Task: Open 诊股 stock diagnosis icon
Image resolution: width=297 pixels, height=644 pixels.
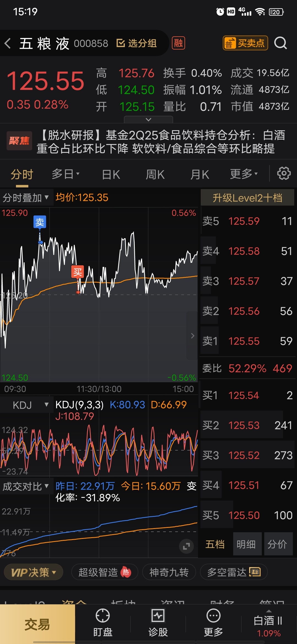Action: (x=158, y=623)
